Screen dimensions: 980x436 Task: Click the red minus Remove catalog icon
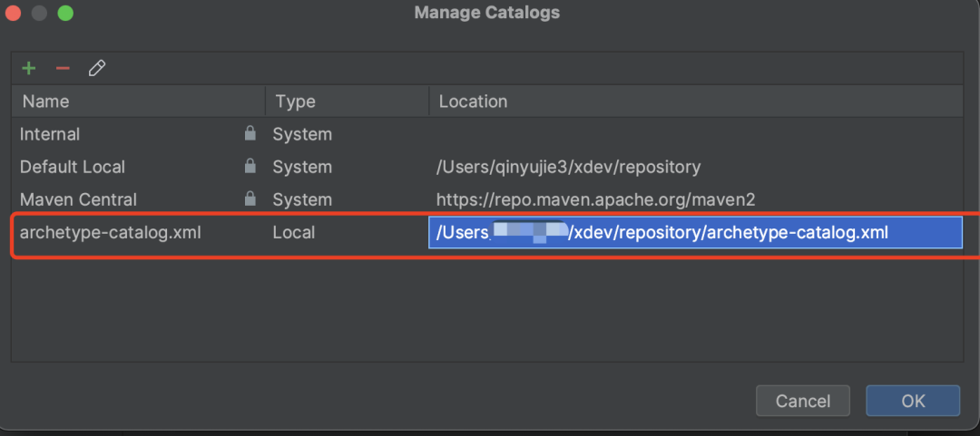(x=63, y=68)
